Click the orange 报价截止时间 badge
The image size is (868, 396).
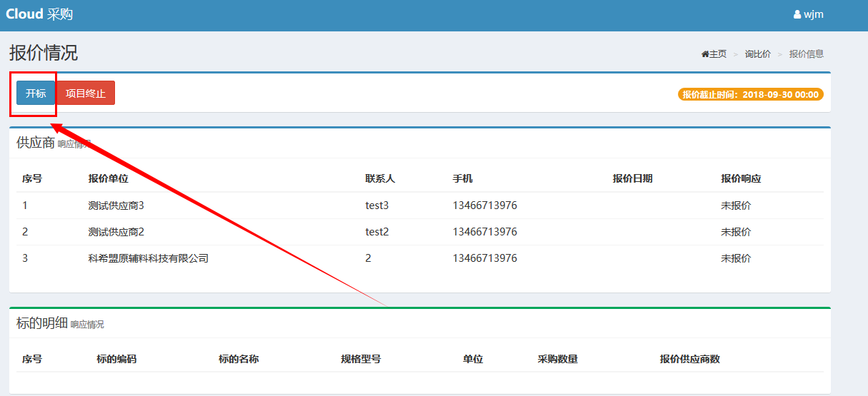[x=750, y=94]
